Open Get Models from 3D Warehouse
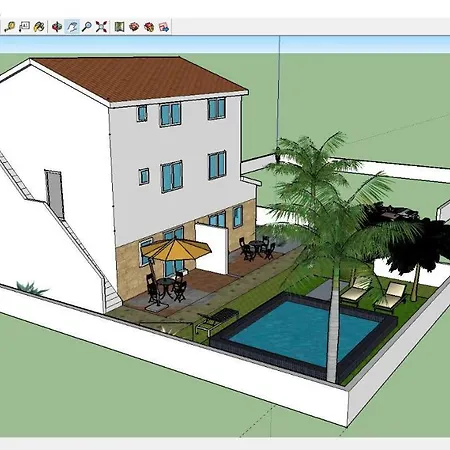Screen dimensions: 450x450 click(134, 27)
